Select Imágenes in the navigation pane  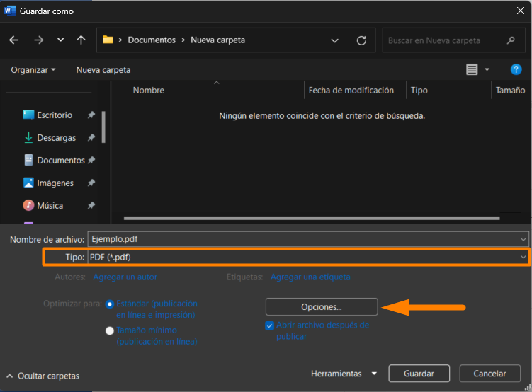pyautogui.click(x=55, y=183)
